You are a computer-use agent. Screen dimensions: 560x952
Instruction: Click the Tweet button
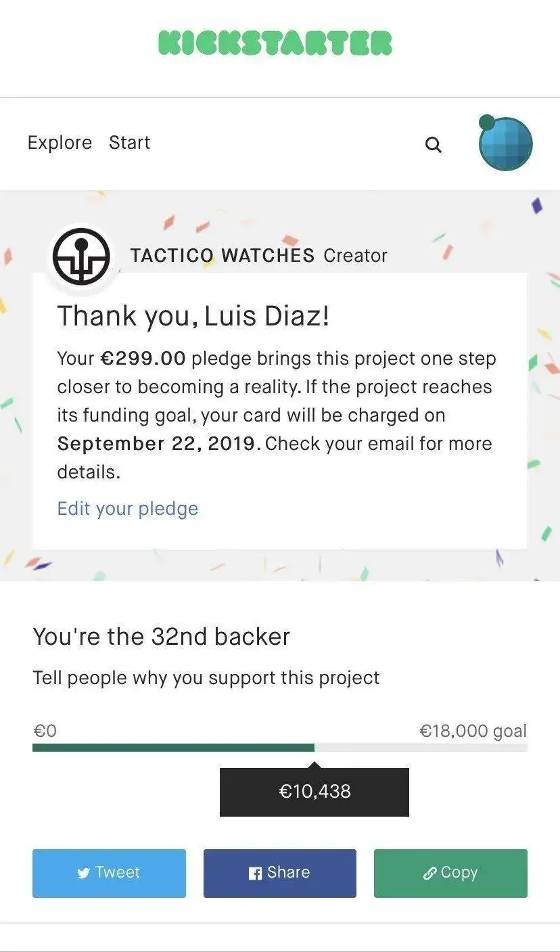click(x=109, y=874)
